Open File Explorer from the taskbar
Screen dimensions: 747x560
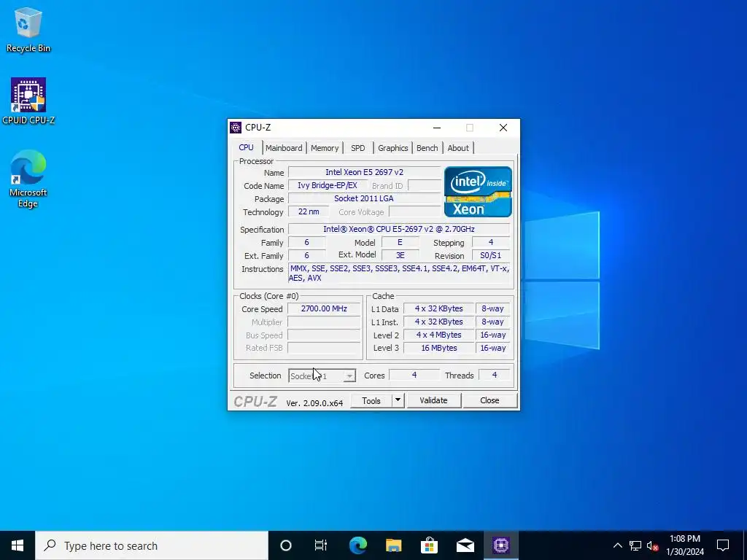(393, 545)
